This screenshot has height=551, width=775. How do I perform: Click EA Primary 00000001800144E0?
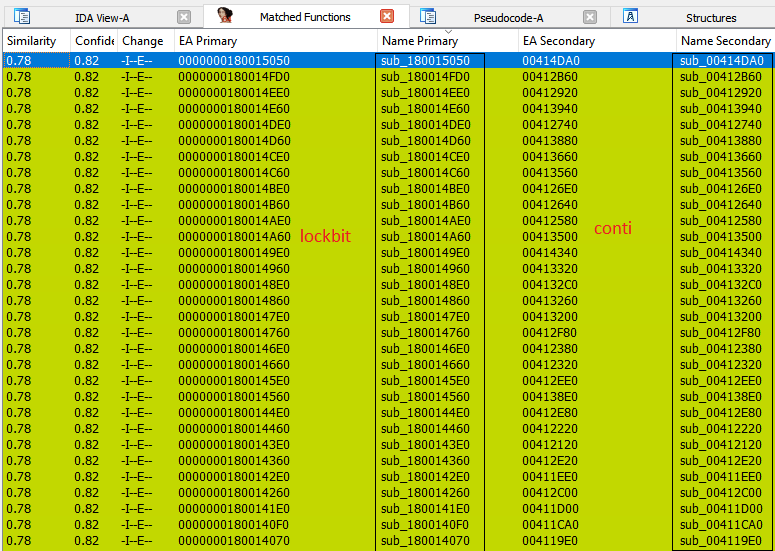(234, 413)
